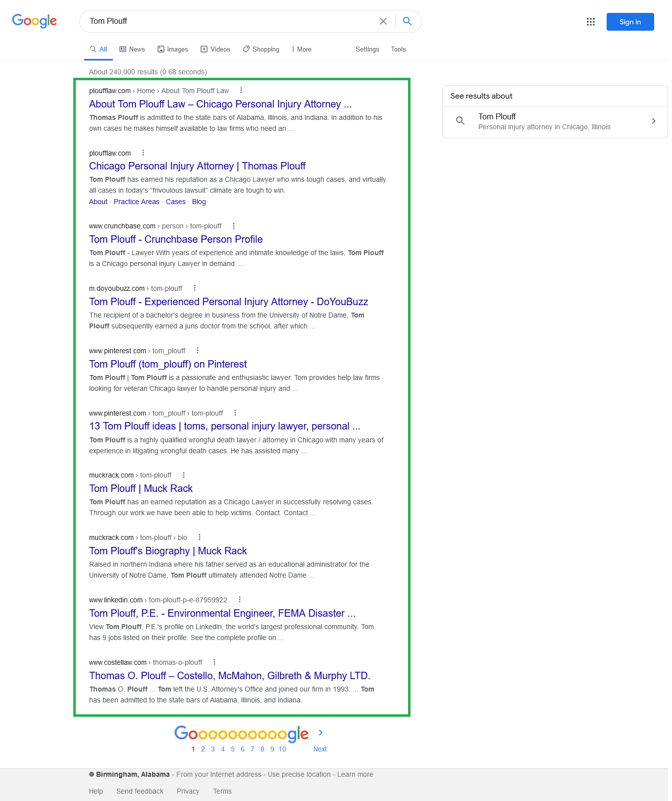Open '13 Tom Plouff ideas' result link
The width and height of the screenshot is (672, 801).
point(225,426)
